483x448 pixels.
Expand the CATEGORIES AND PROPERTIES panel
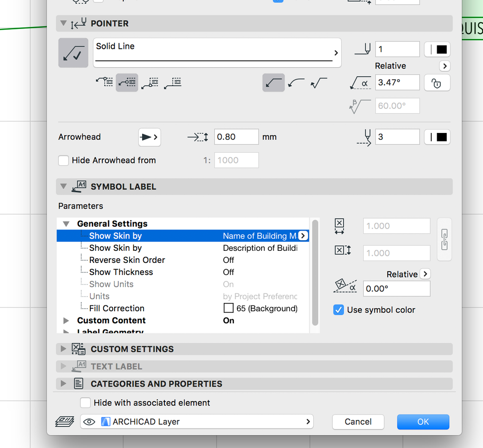tap(63, 384)
